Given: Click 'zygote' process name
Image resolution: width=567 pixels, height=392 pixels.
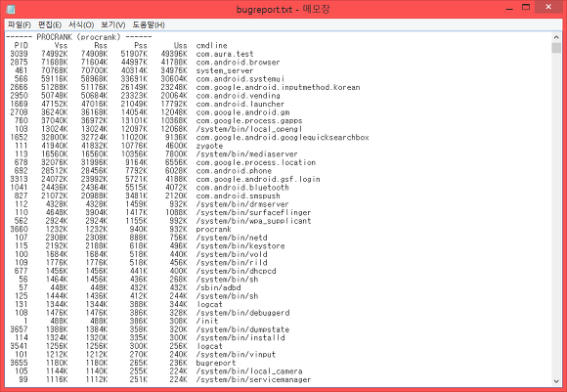Looking at the screenshot, I should click(x=209, y=146).
